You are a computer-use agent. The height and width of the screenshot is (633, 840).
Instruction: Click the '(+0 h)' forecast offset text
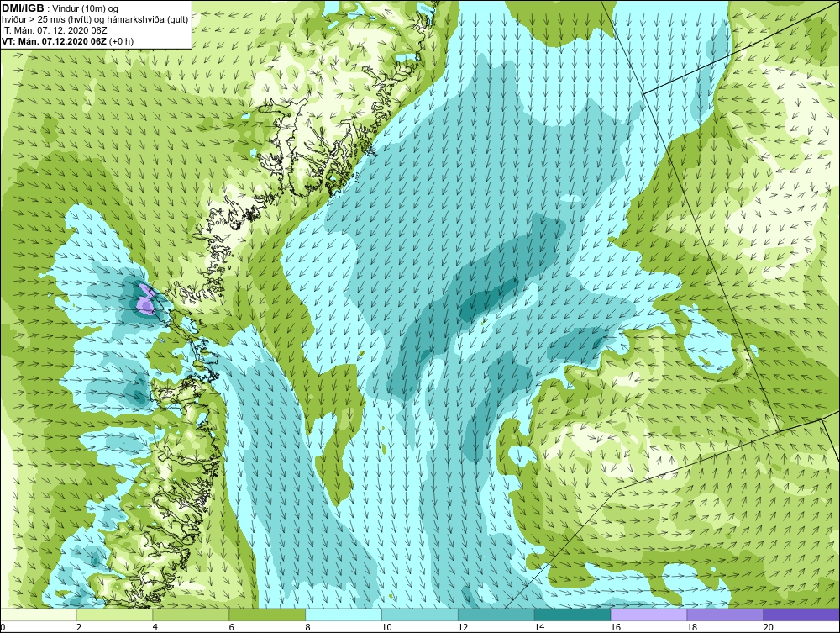[x=122, y=41]
